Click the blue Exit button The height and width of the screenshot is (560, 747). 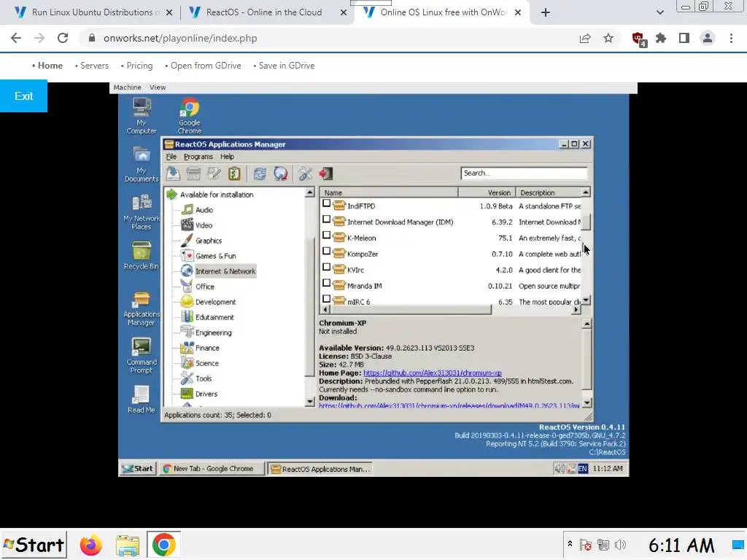click(x=23, y=96)
